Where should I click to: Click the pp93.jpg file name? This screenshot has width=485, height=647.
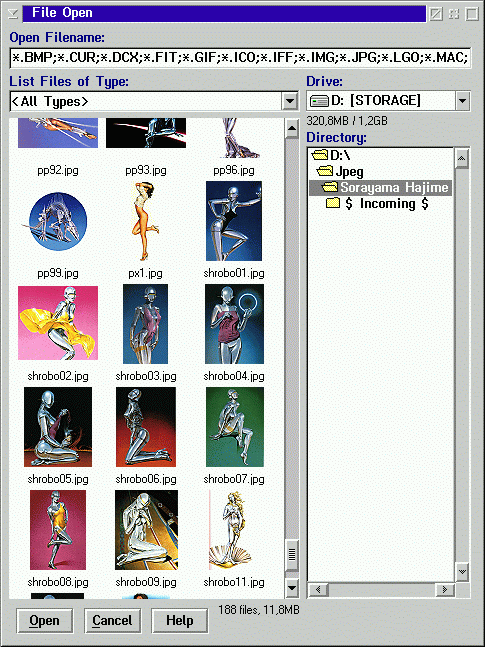[x=146, y=170]
